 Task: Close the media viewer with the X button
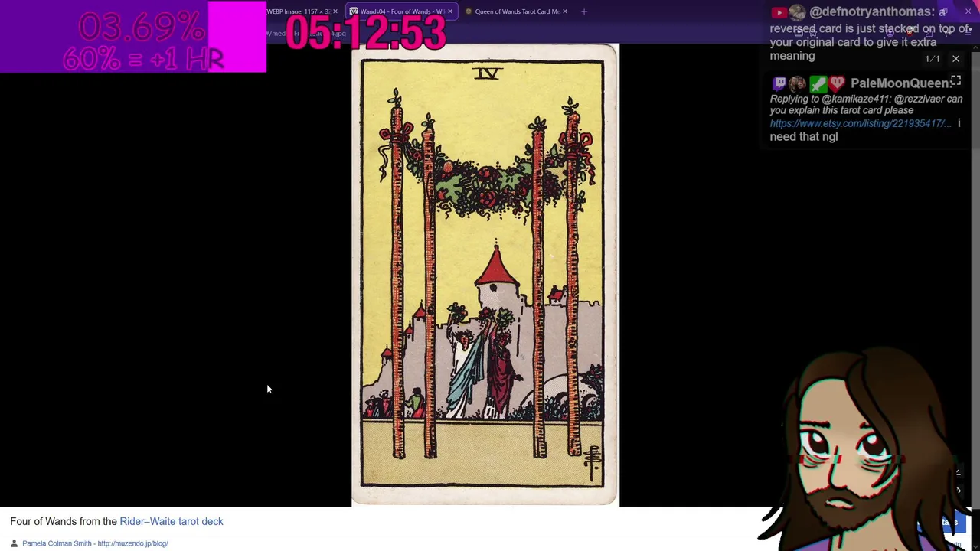[x=955, y=59]
